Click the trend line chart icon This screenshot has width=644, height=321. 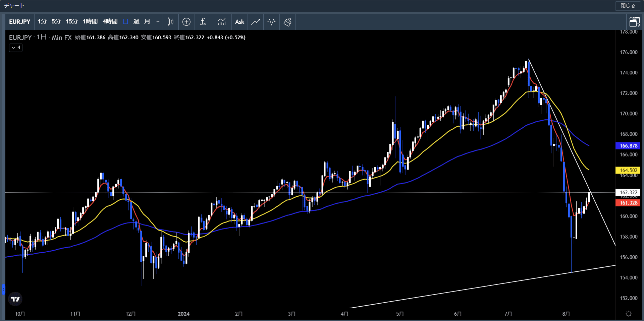[256, 22]
